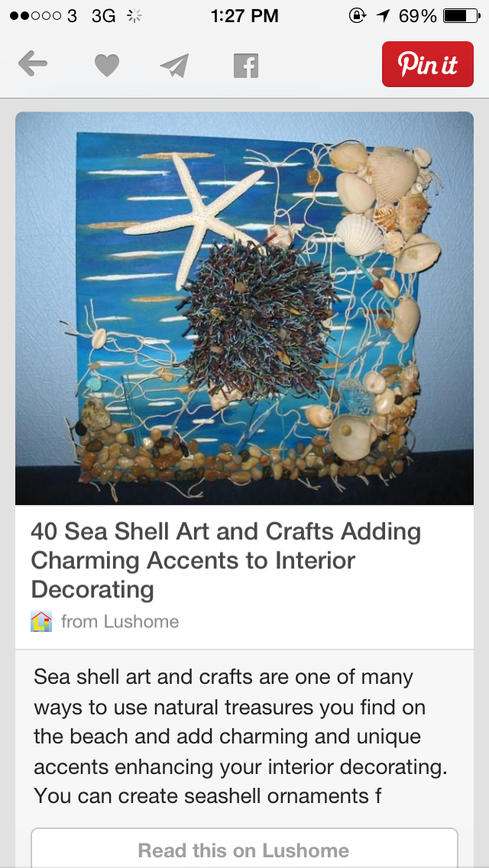Open the '40 Sea Shell Art and Crafts' title

226,560
